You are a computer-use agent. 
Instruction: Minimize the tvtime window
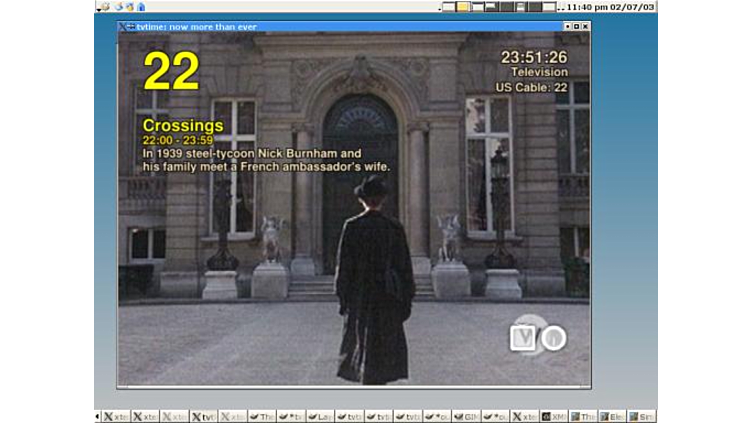[x=567, y=26]
